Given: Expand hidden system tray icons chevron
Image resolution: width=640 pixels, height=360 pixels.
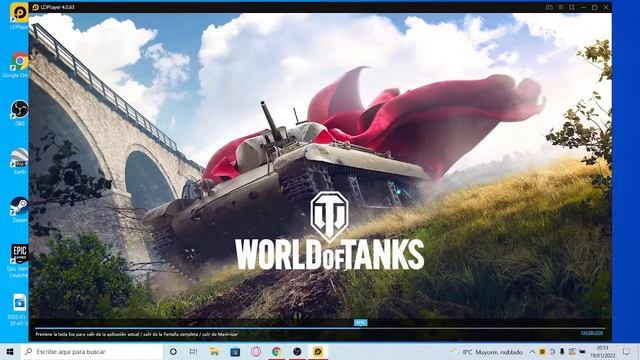Looking at the screenshot, I should pyautogui.click(x=532, y=351).
